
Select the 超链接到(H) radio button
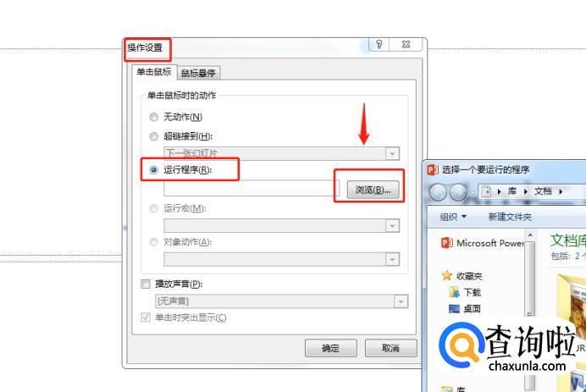(153, 136)
